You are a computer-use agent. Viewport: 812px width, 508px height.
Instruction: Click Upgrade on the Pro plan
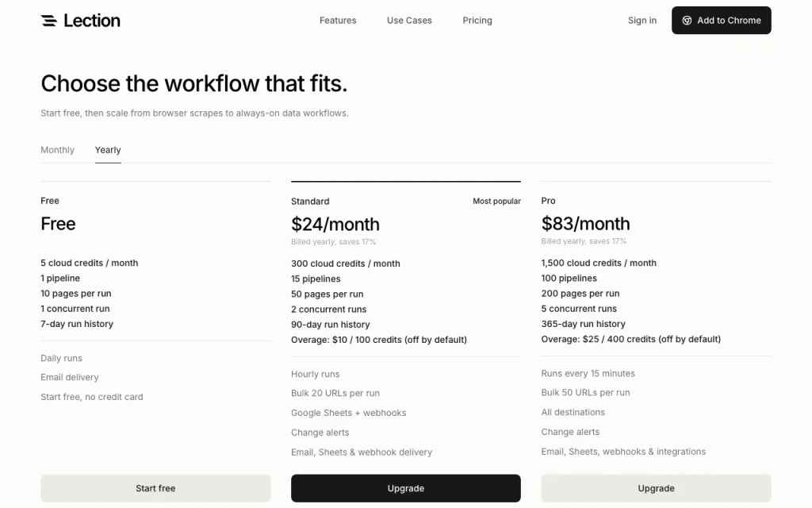point(656,488)
